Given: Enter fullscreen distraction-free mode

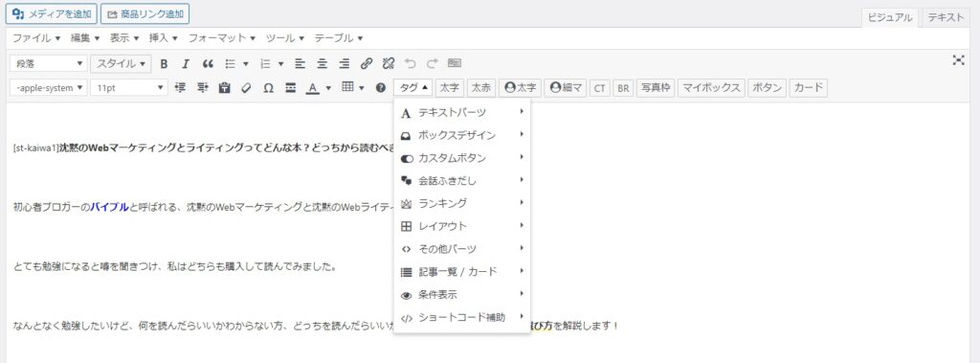Looking at the screenshot, I should pyautogui.click(x=958, y=60).
